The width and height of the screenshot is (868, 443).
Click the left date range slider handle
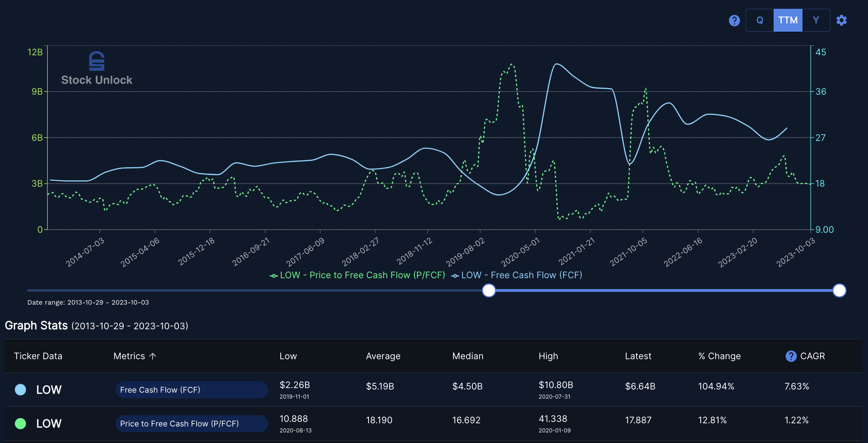coord(489,291)
